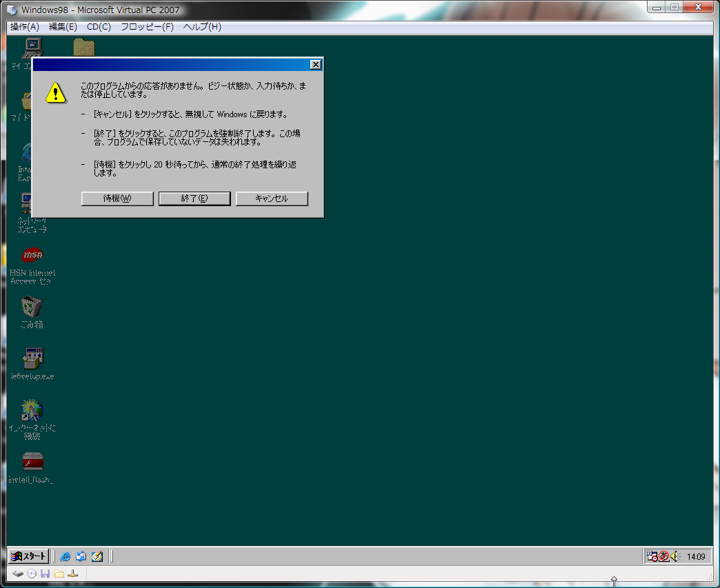720x588 pixels.
Task: Click the volume speaker tray icon
Action: [674, 556]
